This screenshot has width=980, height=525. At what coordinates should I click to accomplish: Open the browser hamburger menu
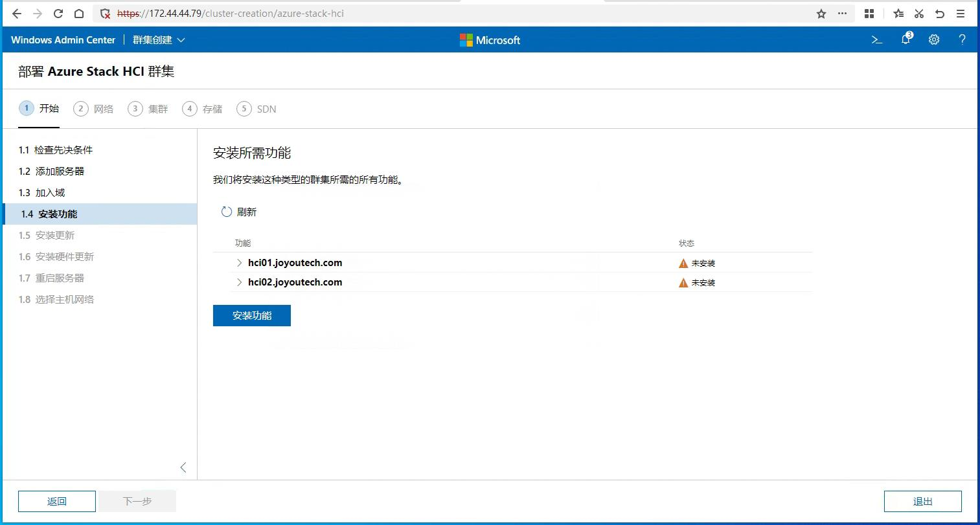pyautogui.click(x=961, y=14)
